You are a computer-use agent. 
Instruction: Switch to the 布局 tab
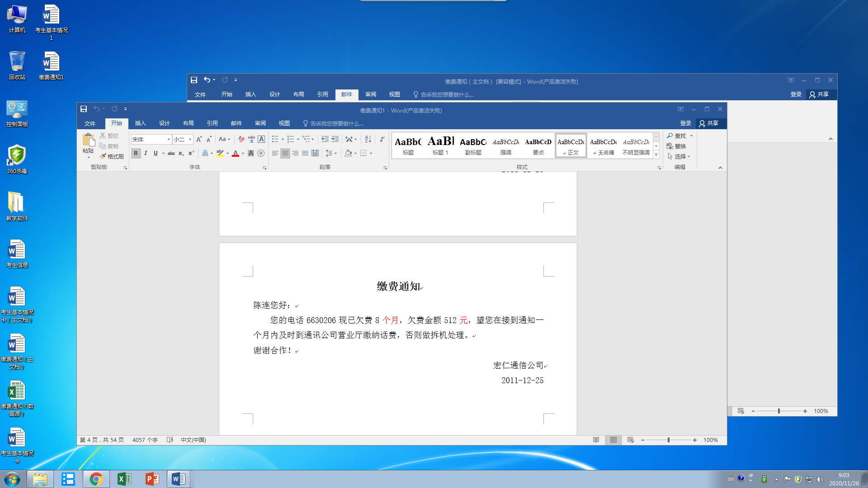189,123
